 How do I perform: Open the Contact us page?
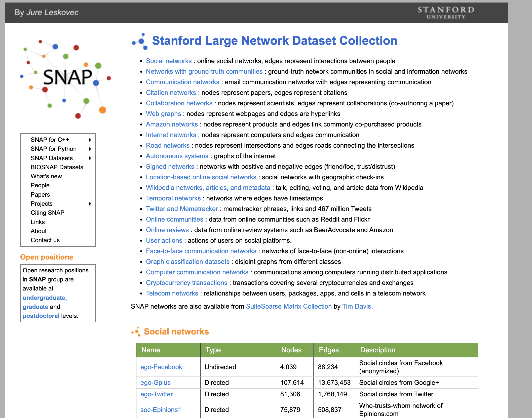(45, 240)
